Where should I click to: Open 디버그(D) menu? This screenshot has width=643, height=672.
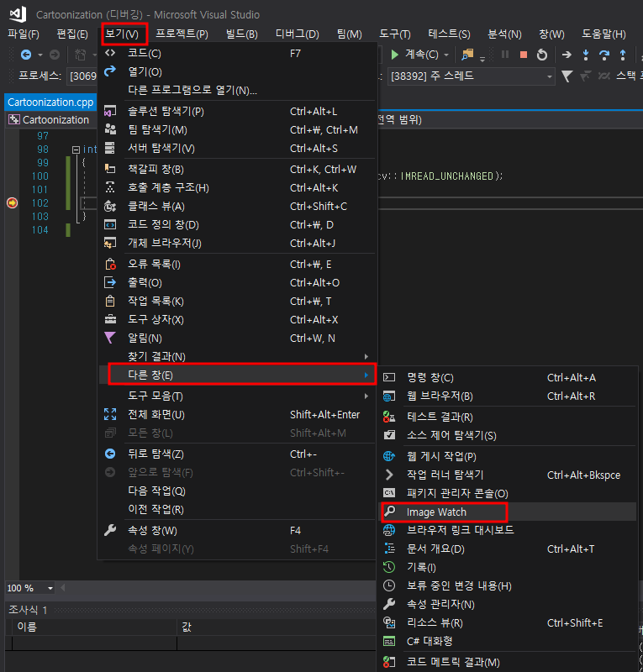point(298,34)
